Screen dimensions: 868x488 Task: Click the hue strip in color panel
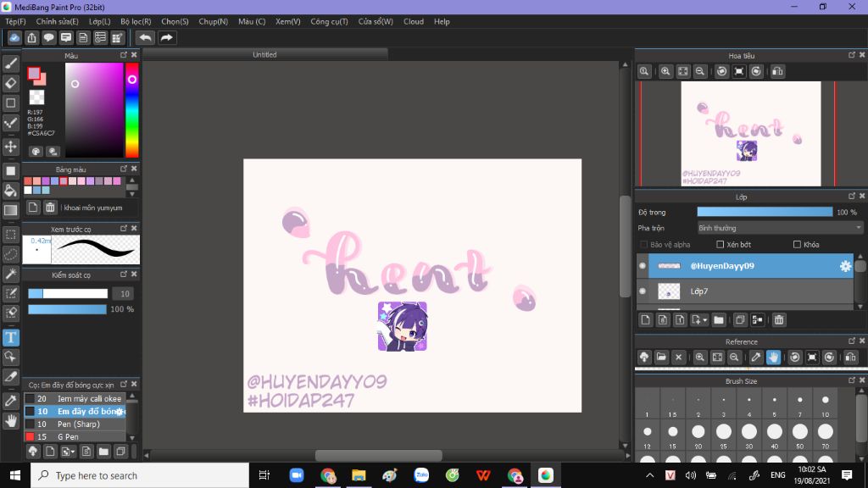131,110
